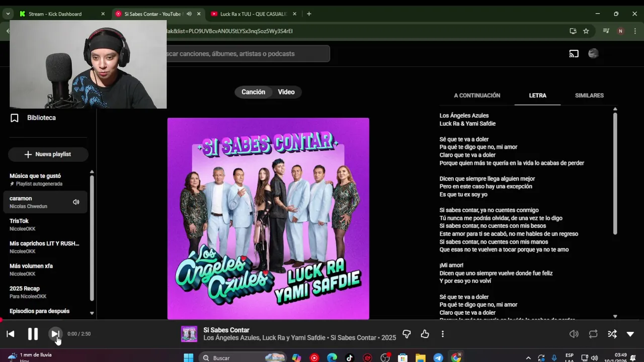Pause the current song

tap(33, 334)
